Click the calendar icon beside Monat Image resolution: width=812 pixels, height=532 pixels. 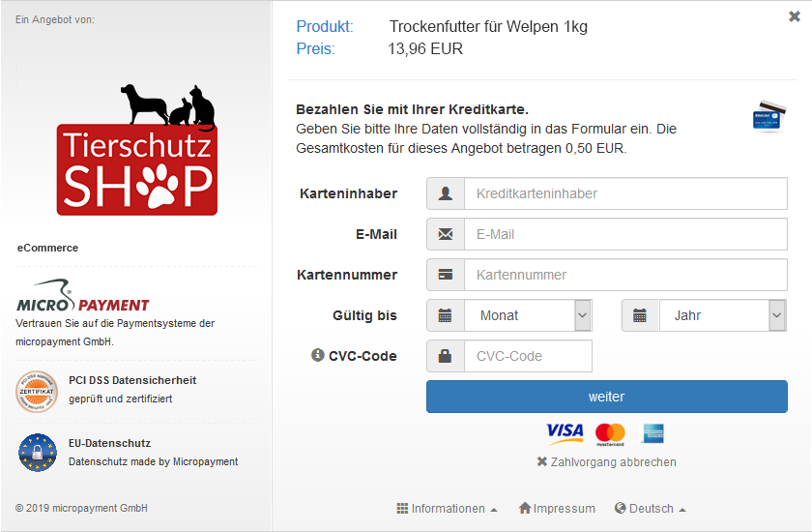click(x=446, y=315)
